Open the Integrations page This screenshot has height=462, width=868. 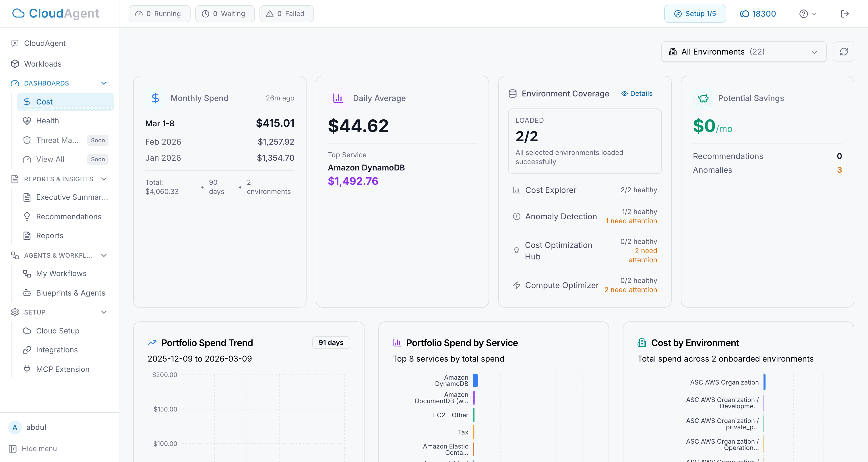[57, 350]
